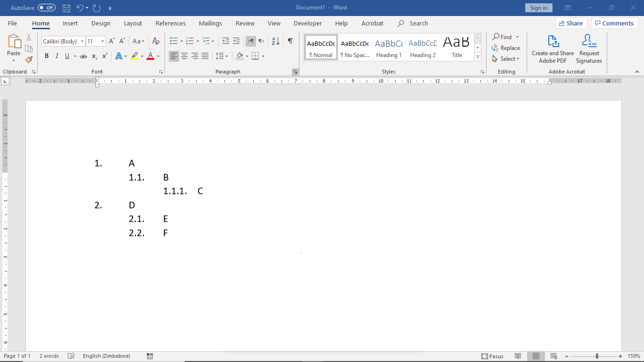Toggle Bold formatting
The width and height of the screenshot is (644, 362).
tap(47, 56)
